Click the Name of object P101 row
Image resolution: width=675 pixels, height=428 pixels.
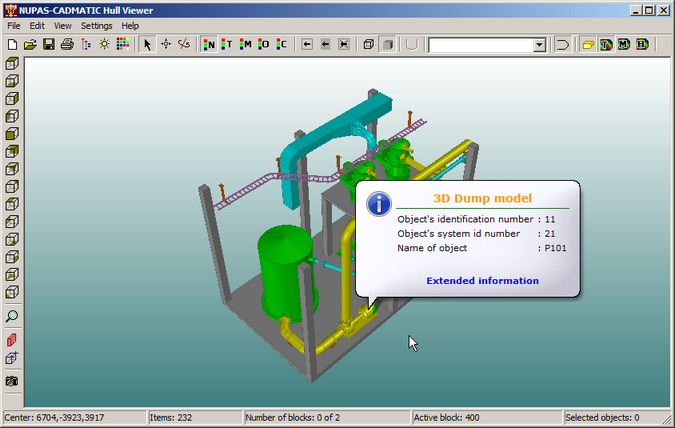pyautogui.click(x=482, y=248)
